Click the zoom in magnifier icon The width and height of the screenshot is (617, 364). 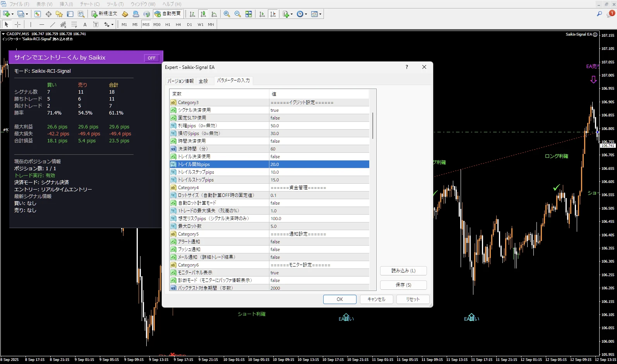pos(227,14)
